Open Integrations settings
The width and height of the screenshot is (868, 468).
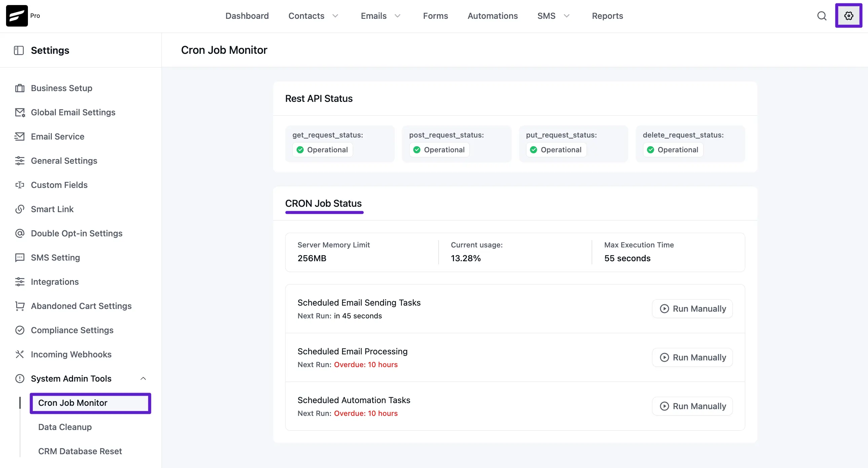pos(55,282)
